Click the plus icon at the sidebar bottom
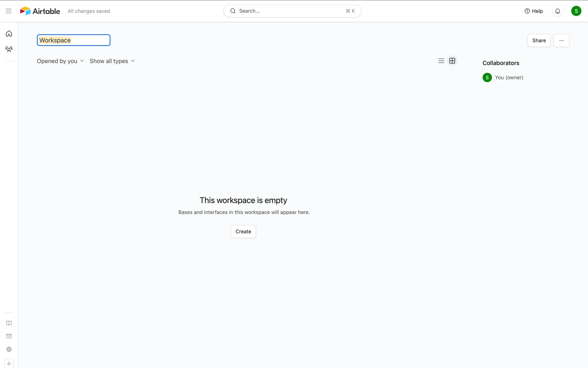Screen dimensions: 588x368 click(9, 364)
